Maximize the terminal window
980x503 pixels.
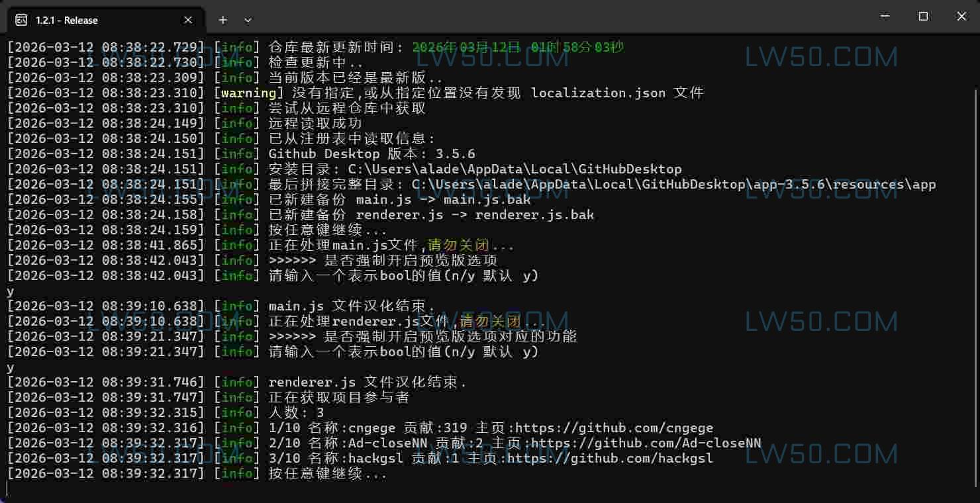pyautogui.click(x=923, y=16)
